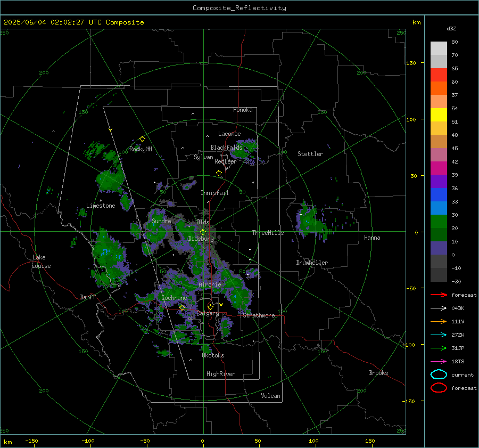Click the Brooks city label
The image size is (479, 448).
point(378,373)
